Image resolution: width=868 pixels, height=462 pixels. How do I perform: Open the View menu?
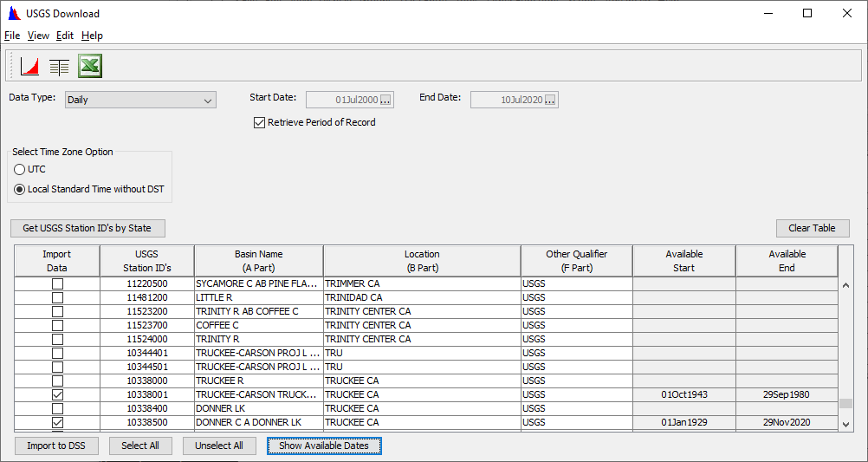38,36
